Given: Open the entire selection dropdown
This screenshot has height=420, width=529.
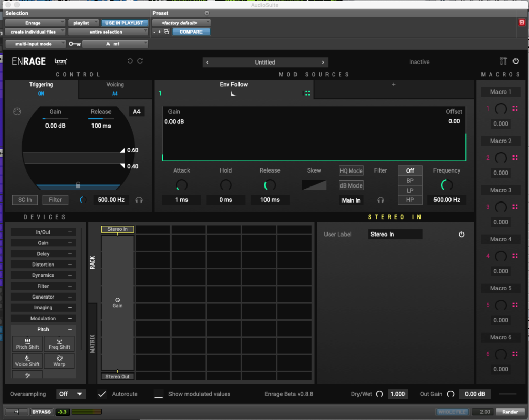Looking at the screenshot, I should (x=108, y=32).
